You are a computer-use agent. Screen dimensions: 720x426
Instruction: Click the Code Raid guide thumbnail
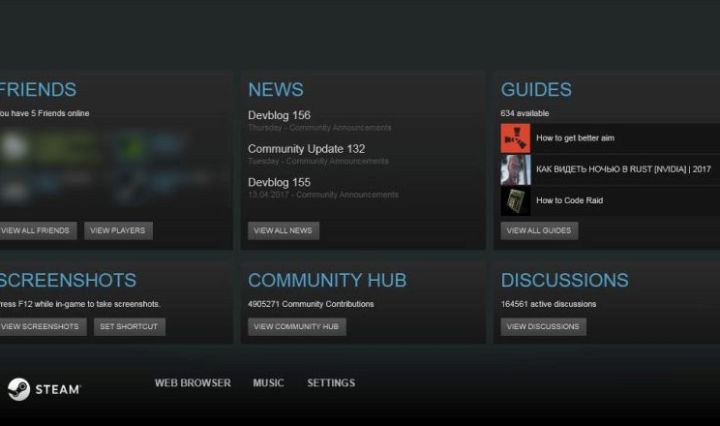[515, 200]
